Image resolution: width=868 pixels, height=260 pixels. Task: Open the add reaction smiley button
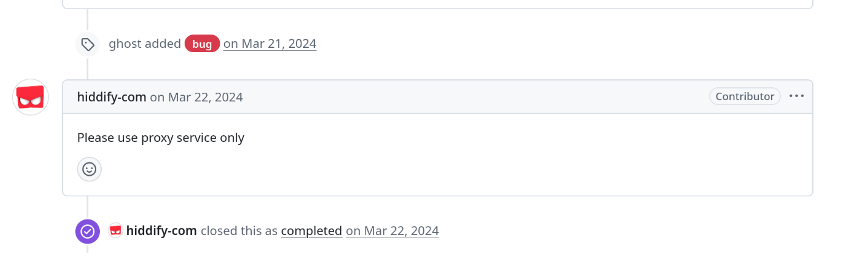click(x=90, y=169)
